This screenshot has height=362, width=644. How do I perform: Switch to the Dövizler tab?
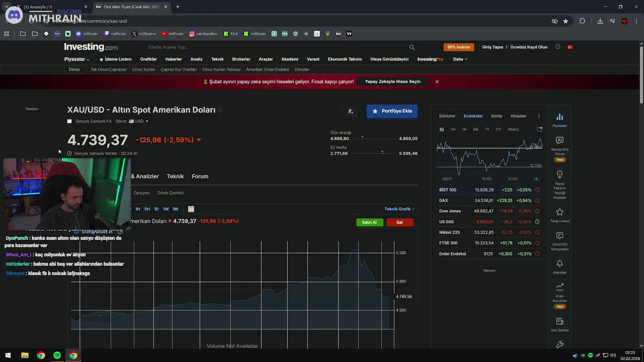click(x=447, y=116)
